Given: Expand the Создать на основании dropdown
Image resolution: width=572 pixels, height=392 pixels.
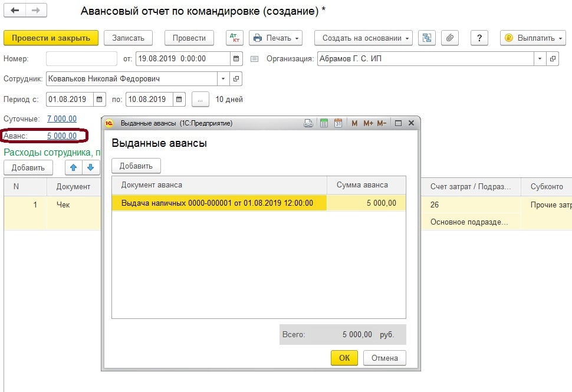Looking at the screenshot, I should coord(363,38).
